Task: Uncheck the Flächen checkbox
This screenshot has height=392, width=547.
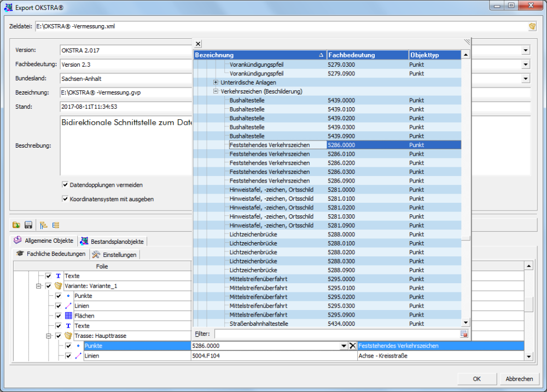Action: [59, 315]
